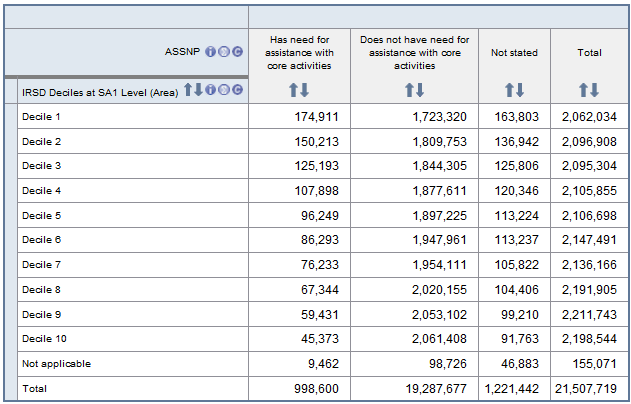Click the info icon next to ASSNP

point(211,52)
